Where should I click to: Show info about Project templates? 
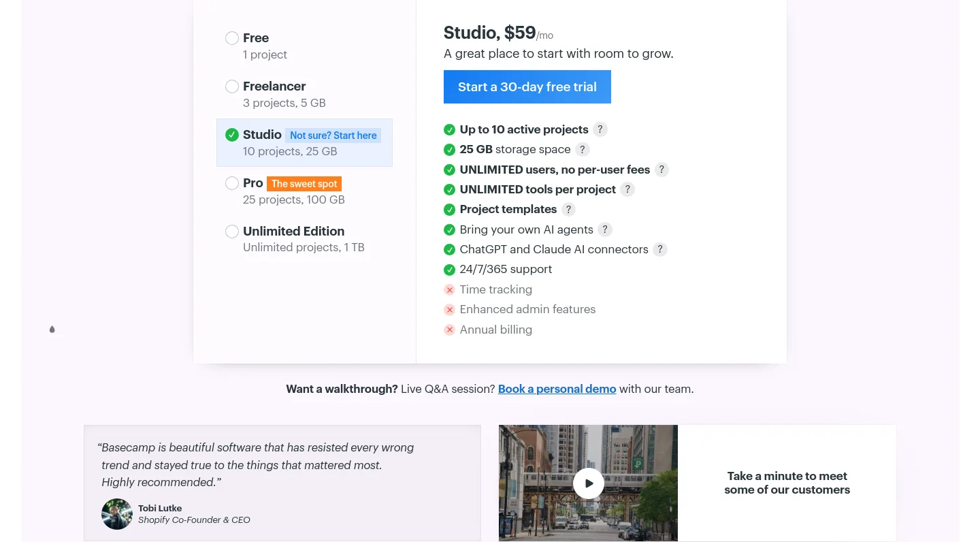click(568, 210)
